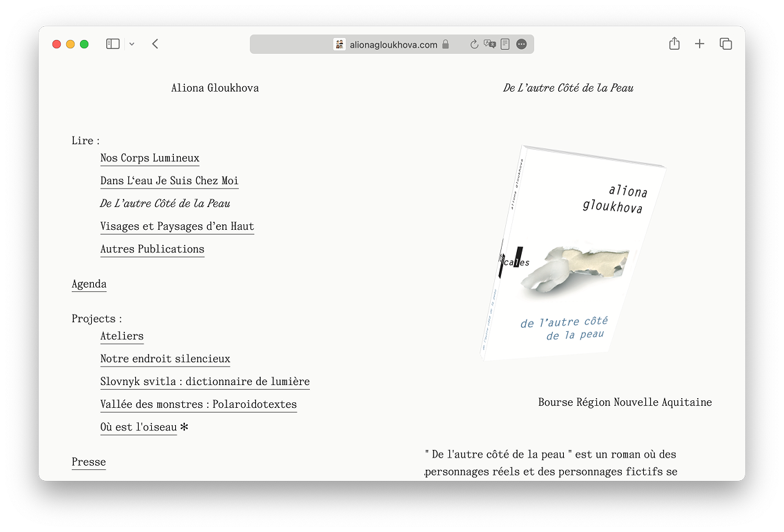Visit the Ateliers project link
This screenshot has height=532, width=784.
click(x=121, y=337)
